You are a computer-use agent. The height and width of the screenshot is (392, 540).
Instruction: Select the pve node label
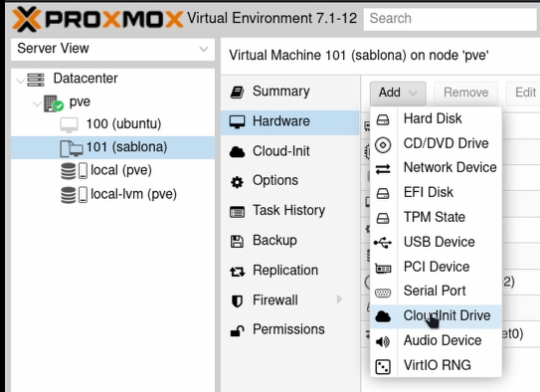(x=80, y=102)
